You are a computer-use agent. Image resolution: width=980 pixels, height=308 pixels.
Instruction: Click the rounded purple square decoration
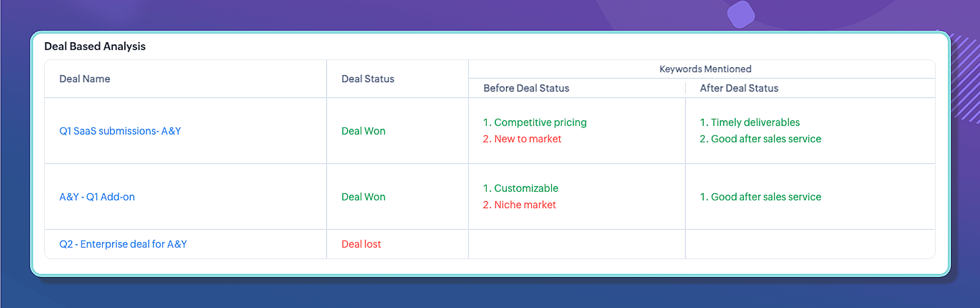[741, 14]
